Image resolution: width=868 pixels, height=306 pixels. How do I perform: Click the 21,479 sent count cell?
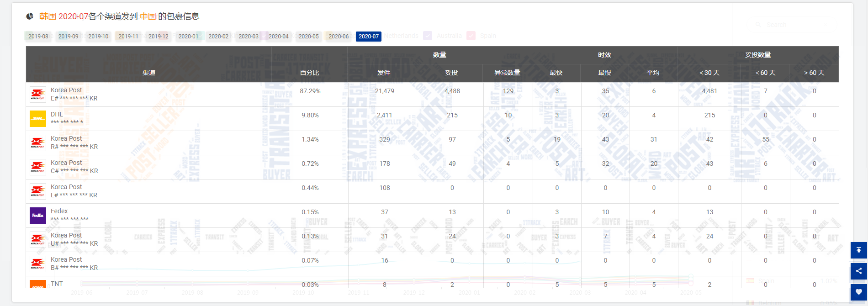385,91
